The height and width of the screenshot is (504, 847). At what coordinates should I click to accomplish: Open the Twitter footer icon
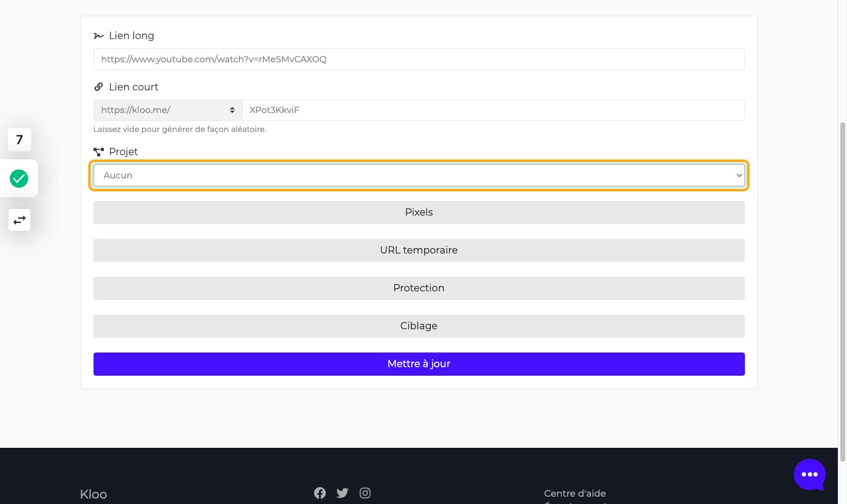pyautogui.click(x=342, y=493)
